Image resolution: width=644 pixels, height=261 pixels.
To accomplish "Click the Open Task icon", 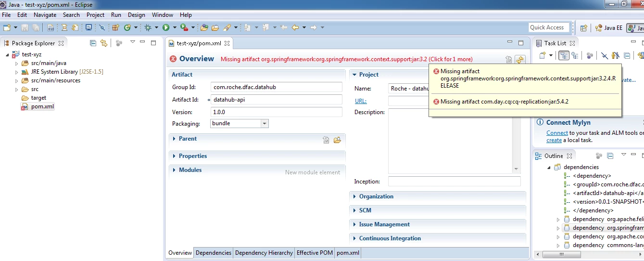I will point(215,28).
